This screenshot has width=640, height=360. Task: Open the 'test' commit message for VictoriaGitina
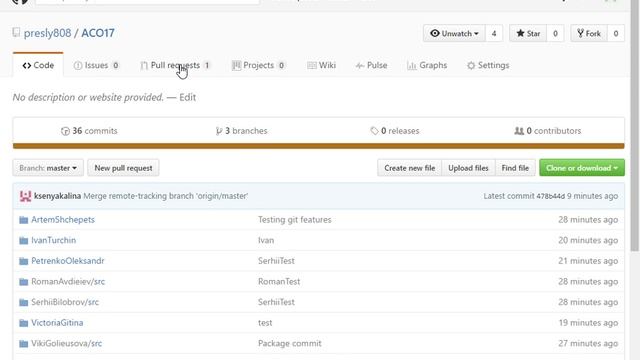click(x=265, y=323)
